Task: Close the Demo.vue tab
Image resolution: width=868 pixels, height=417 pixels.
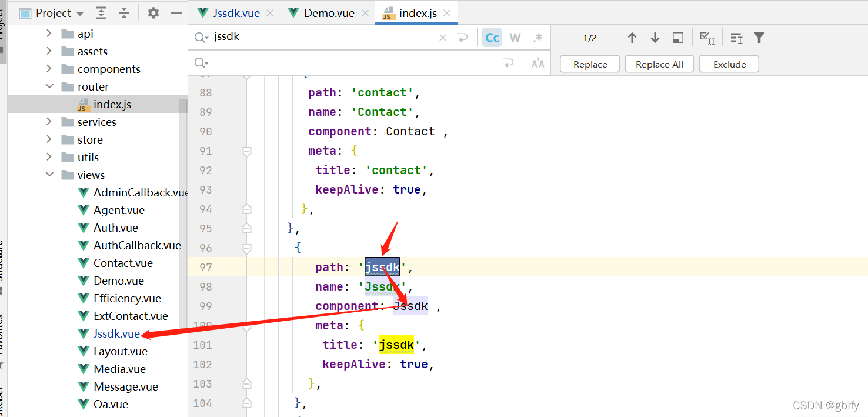Action: coord(365,13)
